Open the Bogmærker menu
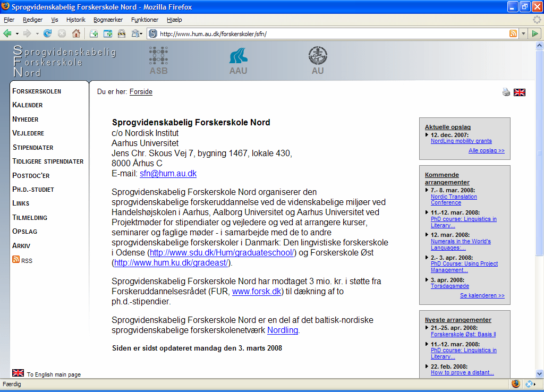 (108, 20)
